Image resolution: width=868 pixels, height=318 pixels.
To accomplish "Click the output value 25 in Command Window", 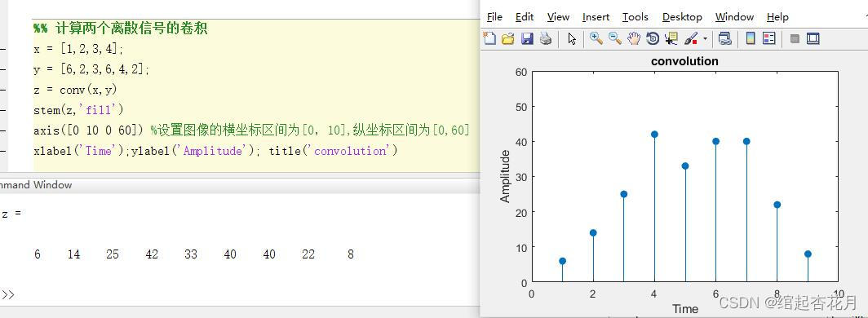I will pyautogui.click(x=113, y=254).
